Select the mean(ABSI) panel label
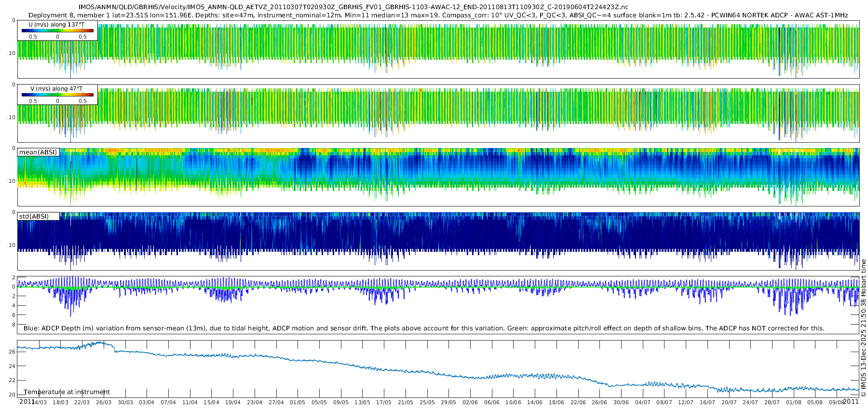The height and width of the screenshot is (410, 868). point(38,152)
